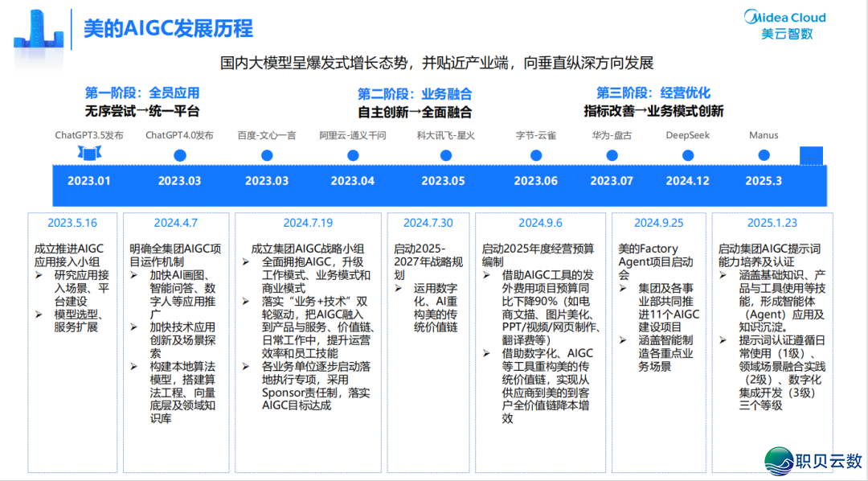The height and width of the screenshot is (481, 868).
Task: Click the Manus label on the timeline
Action: (764, 135)
